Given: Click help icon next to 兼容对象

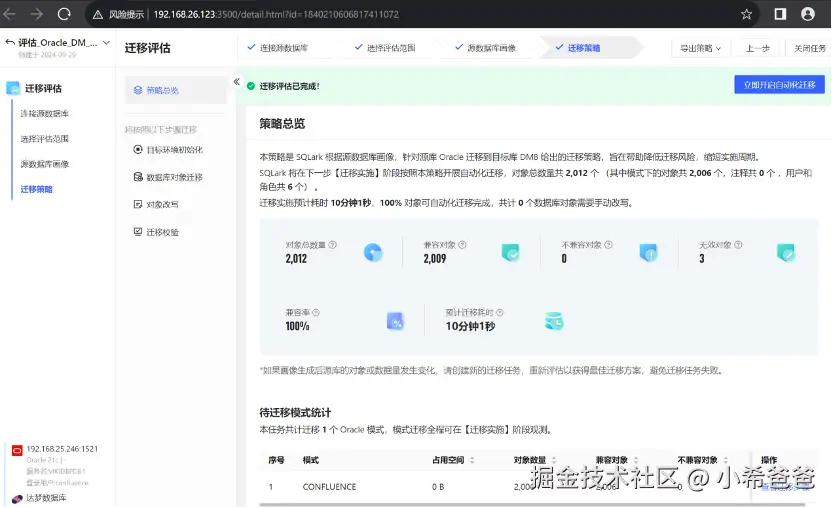Looking at the screenshot, I should click(x=462, y=245).
